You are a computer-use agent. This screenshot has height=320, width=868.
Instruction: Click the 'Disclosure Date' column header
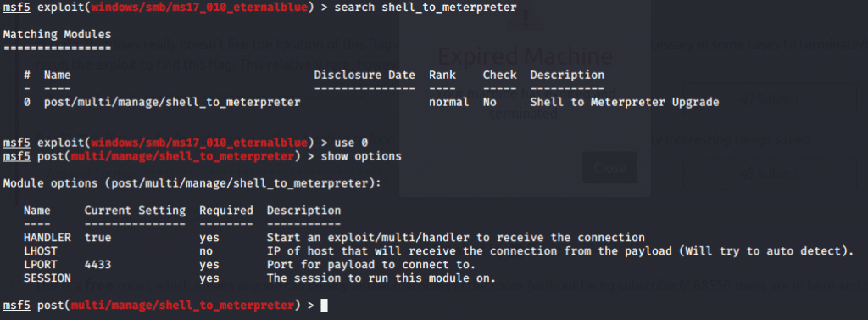pyautogui.click(x=364, y=75)
